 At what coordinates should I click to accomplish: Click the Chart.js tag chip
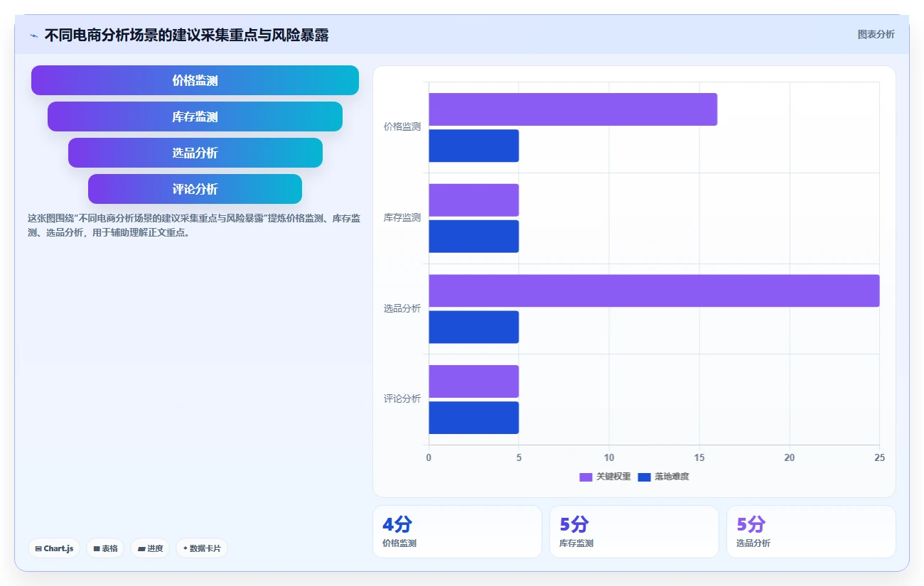click(54, 548)
